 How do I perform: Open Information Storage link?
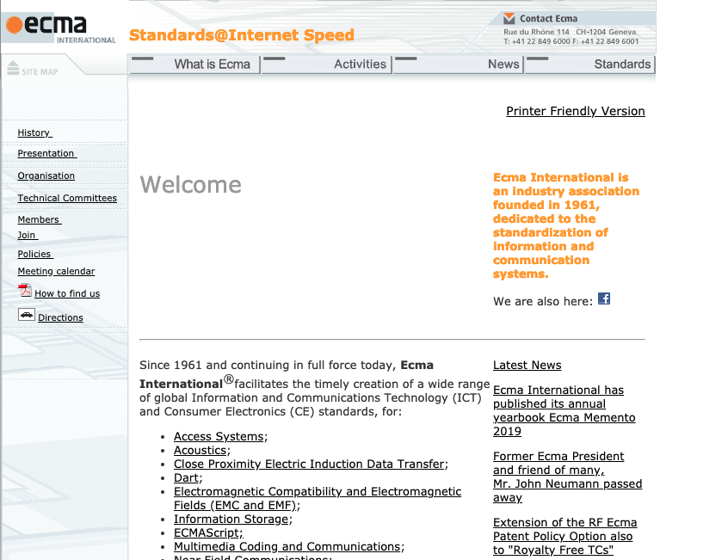tap(231, 520)
